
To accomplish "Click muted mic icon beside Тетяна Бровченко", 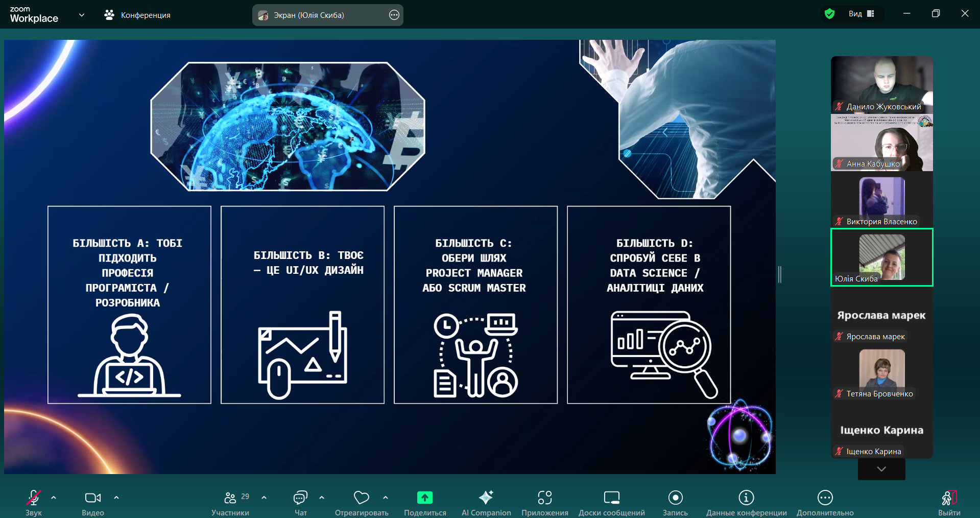I will [x=839, y=393].
